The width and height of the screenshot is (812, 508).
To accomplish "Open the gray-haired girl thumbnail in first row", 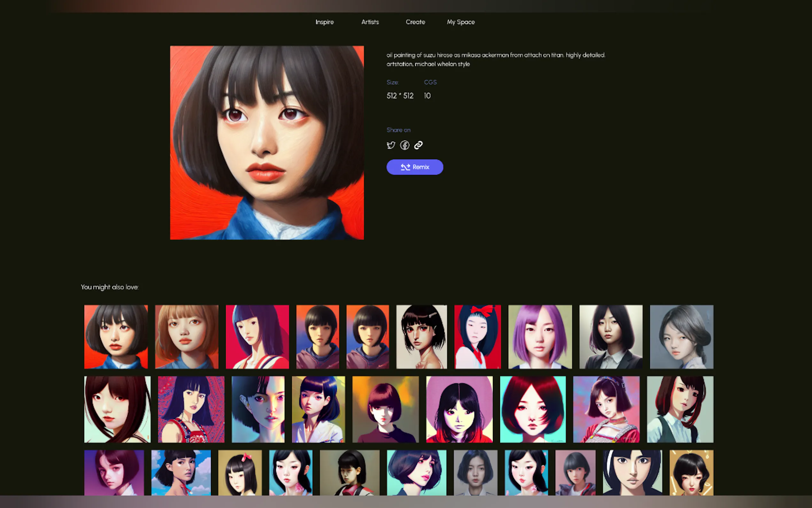I will point(682,337).
